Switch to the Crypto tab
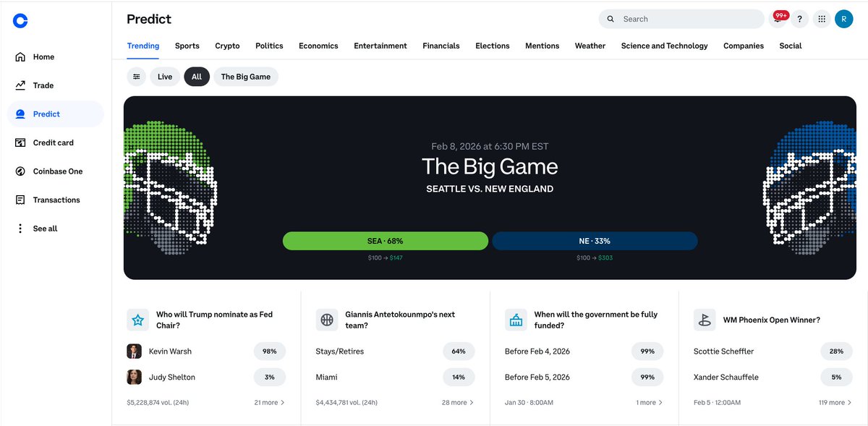The height and width of the screenshot is (426, 868). (227, 46)
